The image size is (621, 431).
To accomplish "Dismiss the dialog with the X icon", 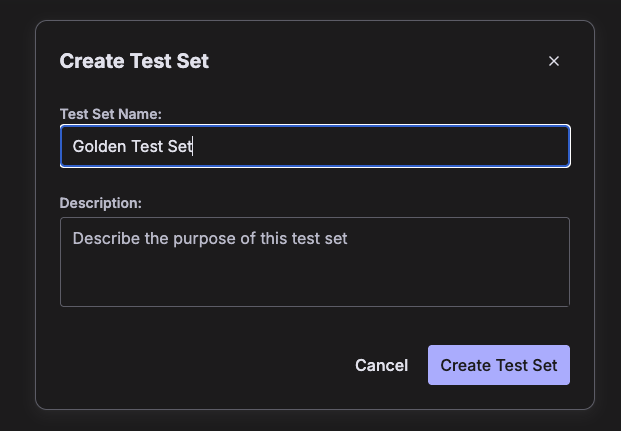I will tap(554, 61).
